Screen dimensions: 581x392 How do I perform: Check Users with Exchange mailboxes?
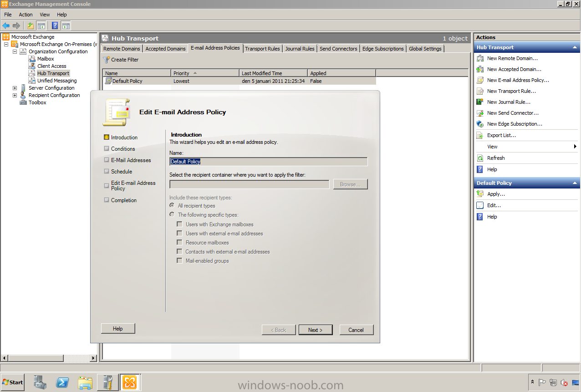(x=180, y=224)
